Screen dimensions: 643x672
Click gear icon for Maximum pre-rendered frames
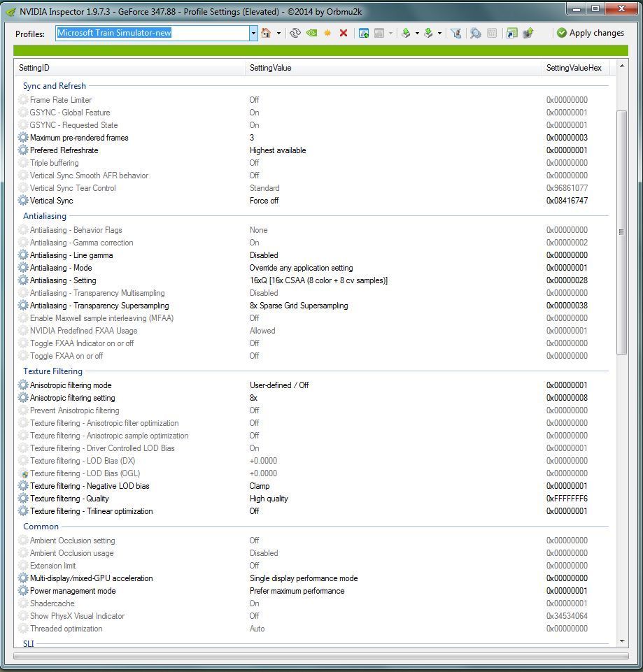23,138
